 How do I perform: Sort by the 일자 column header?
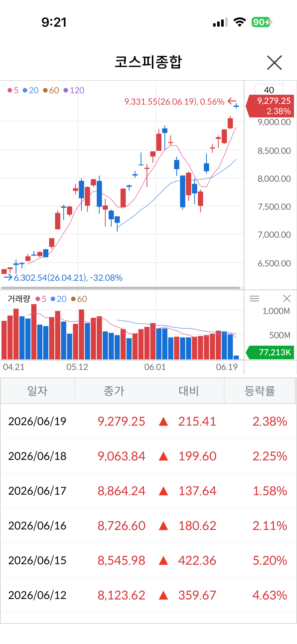[x=38, y=391]
